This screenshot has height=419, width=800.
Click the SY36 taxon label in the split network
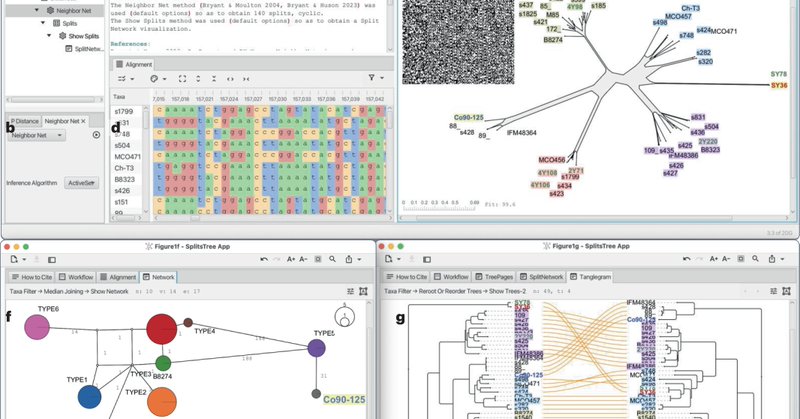coord(779,85)
